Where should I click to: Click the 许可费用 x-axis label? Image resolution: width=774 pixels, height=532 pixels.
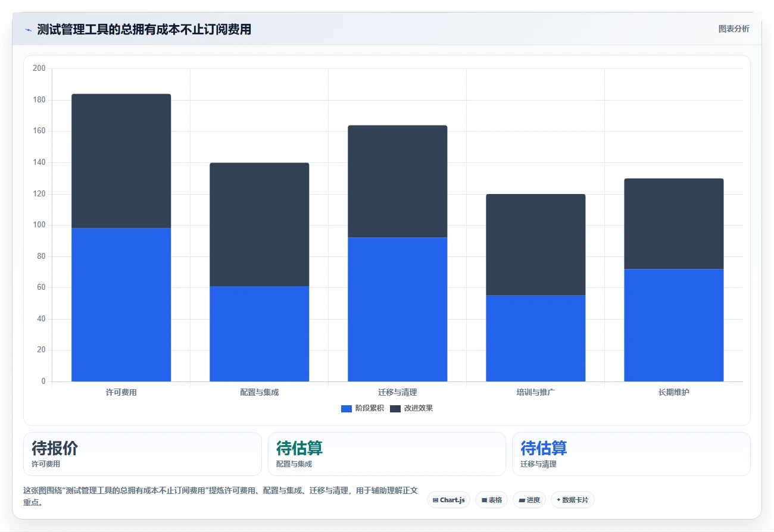pyautogui.click(x=121, y=392)
